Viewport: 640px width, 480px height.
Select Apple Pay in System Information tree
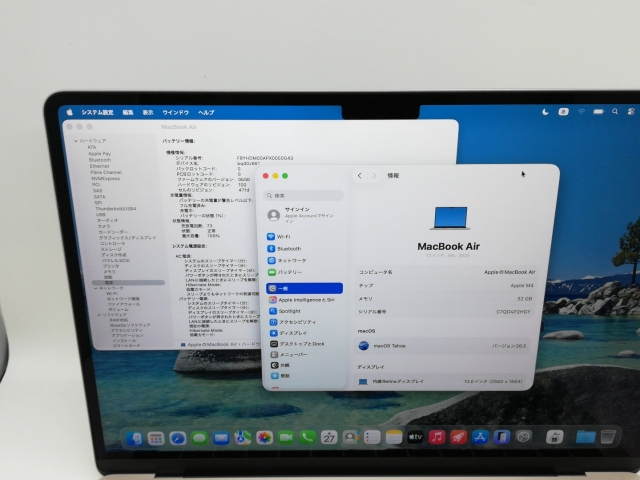(x=100, y=154)
